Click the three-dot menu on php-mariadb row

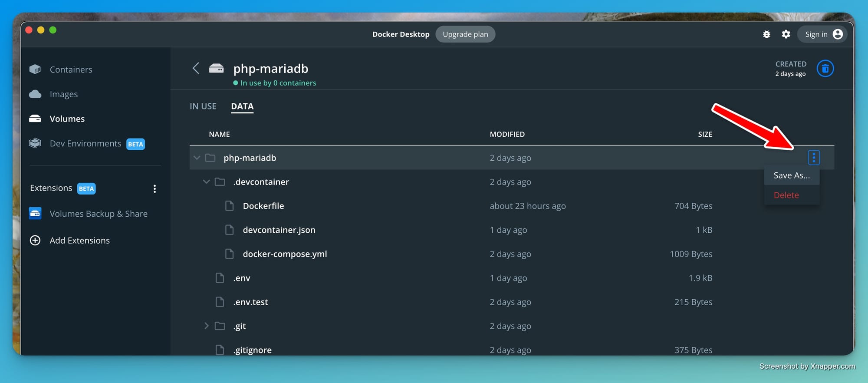(x=814, y=158)
